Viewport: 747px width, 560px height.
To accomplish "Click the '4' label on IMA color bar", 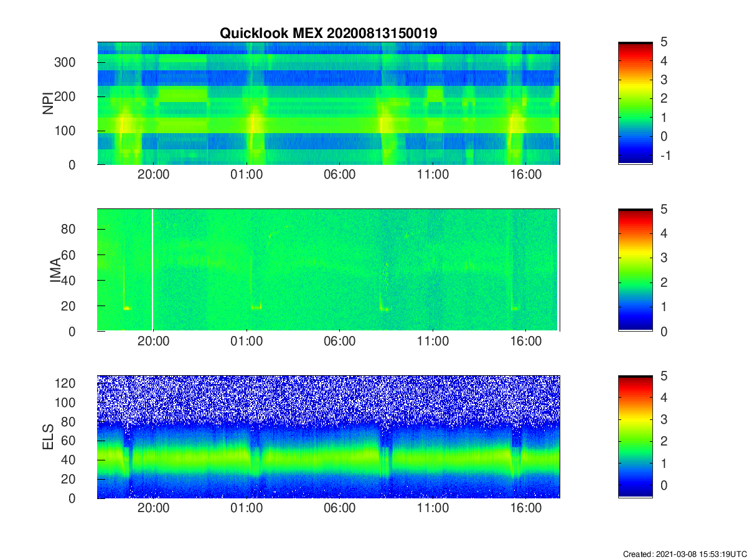I will point(664,233).
